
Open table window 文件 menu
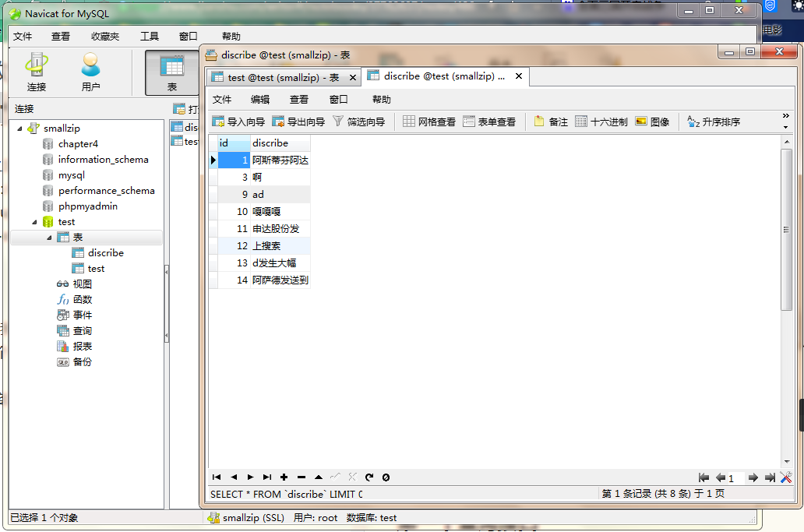pyautogui.click(x=221, y=100)
